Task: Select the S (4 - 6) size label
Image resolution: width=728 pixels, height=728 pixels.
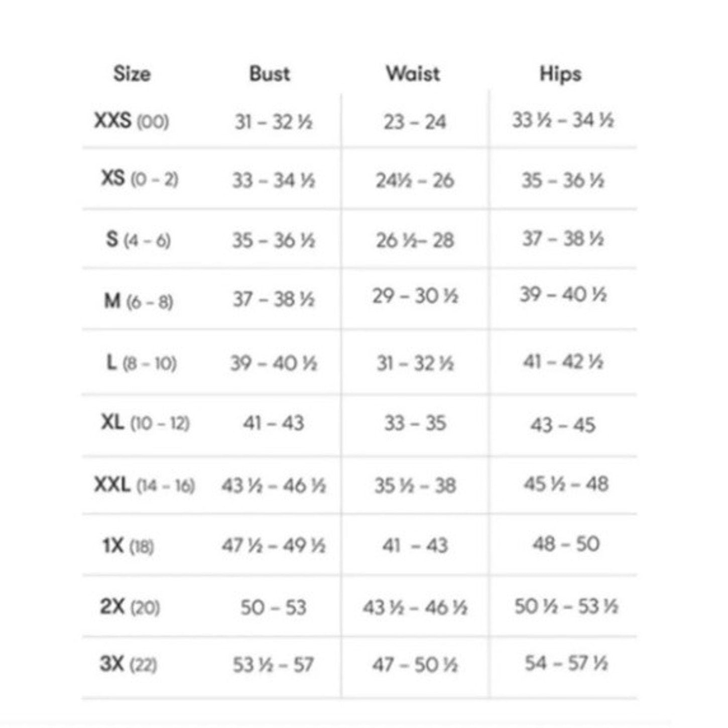Action: [139, 240]
